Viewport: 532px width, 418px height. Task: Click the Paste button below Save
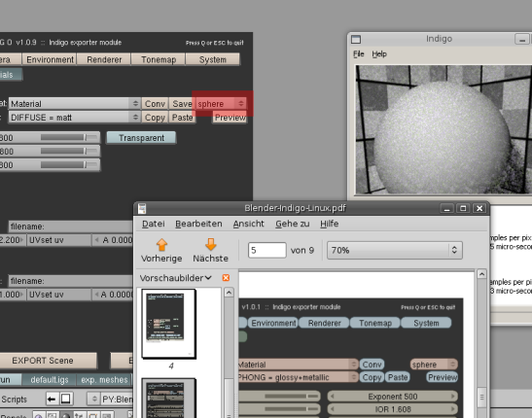182,118
